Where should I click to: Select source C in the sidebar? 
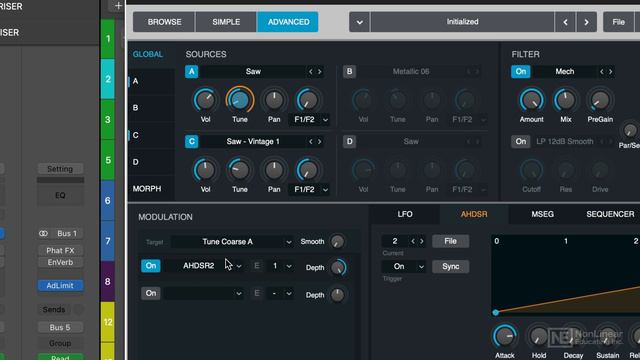click(151, 135)
